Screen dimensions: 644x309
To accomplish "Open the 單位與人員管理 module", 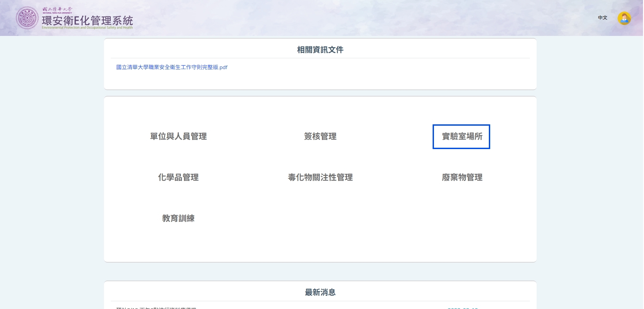I will [179, 137].
